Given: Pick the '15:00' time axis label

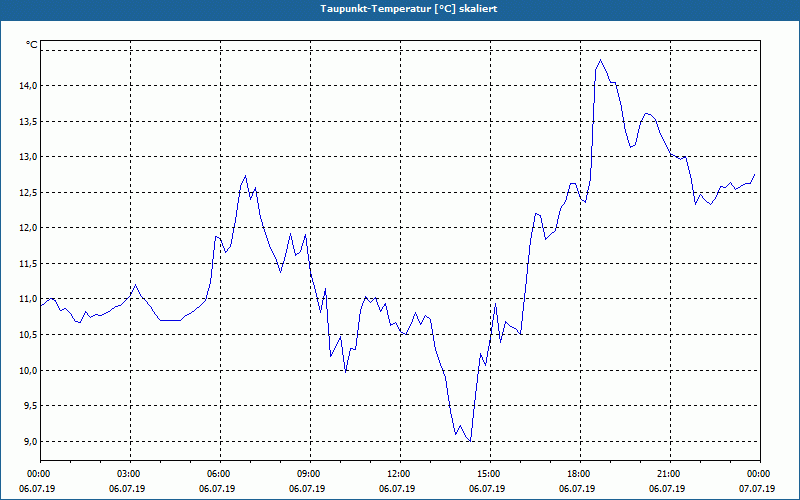Looking at the screenshot, I should pyautogui.click(x=487, y=474).
